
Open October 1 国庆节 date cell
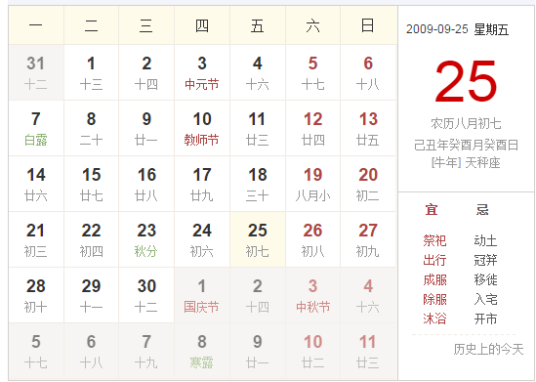click(202, 295)
